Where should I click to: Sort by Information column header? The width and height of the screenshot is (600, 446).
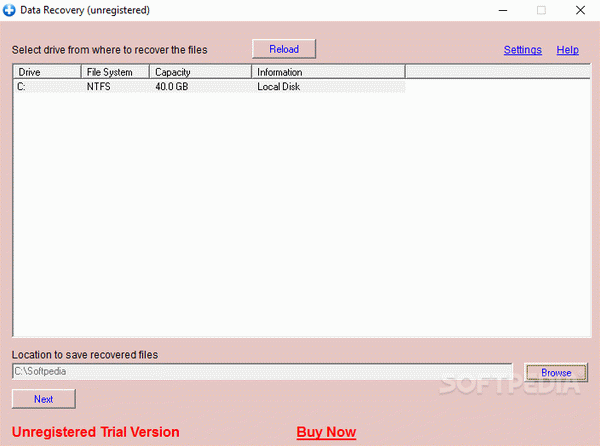(x=328, y=72)
